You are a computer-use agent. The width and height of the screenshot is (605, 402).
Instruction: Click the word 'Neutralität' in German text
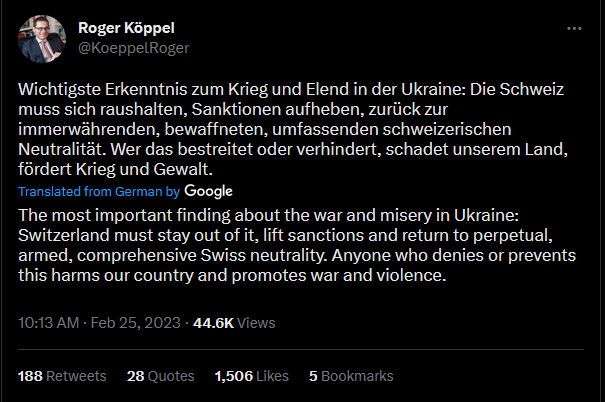(62, 149)
